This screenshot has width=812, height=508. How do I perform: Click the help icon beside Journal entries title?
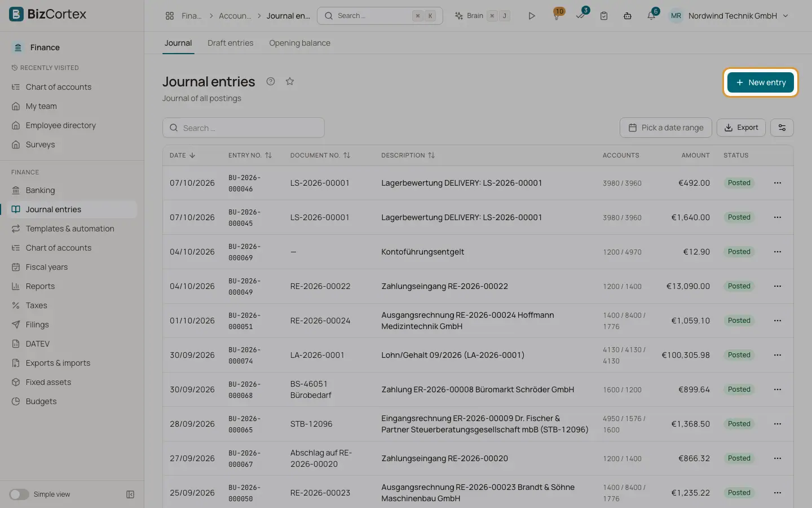coord(271,81)
